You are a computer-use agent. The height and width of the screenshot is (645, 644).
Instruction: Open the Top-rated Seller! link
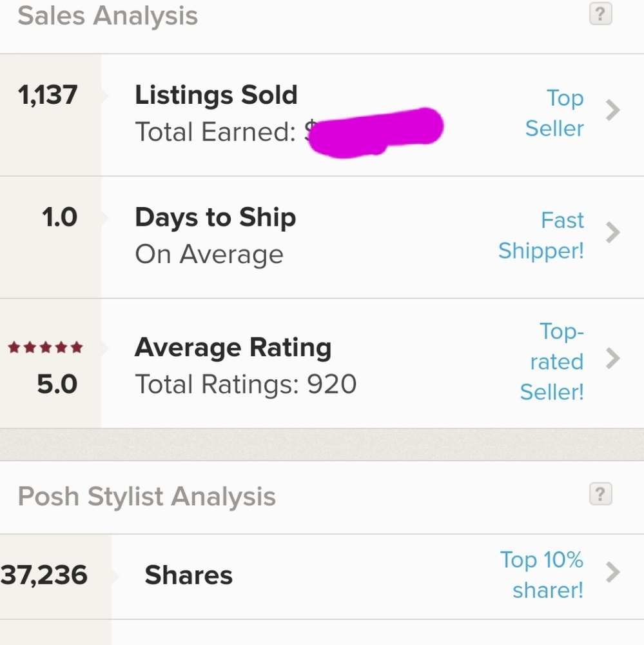pos(552,361)
